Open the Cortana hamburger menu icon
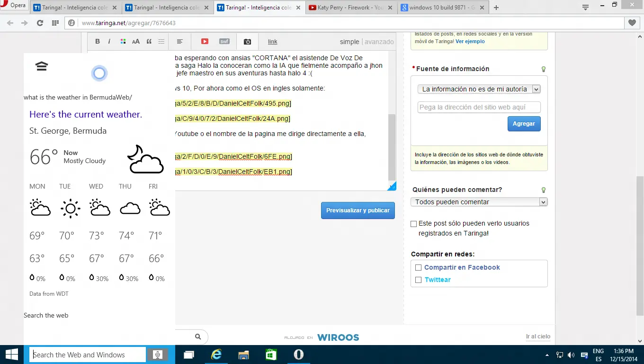Viewport: 644px width, 364px height. tap(42, 66)
